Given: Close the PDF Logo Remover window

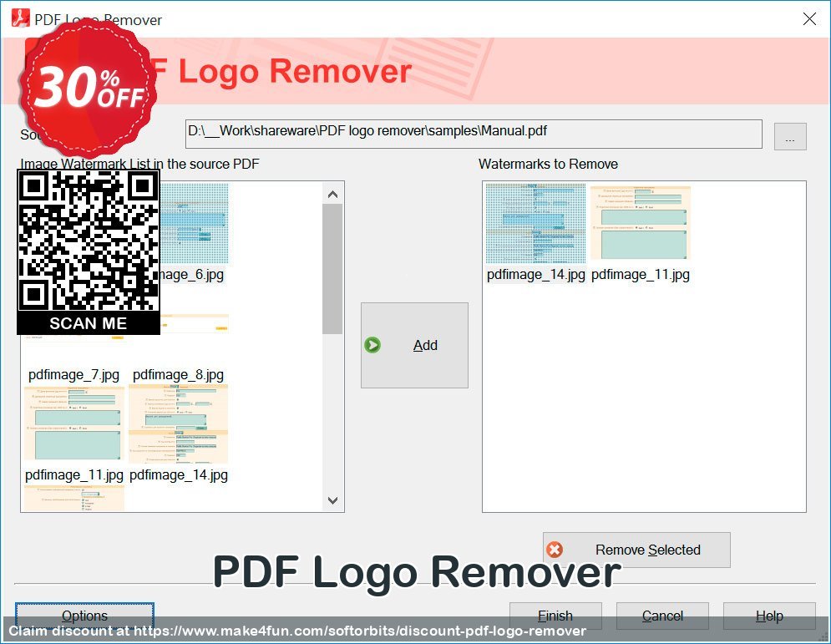Looking at the screenshot, I should [x=809, y=19].
